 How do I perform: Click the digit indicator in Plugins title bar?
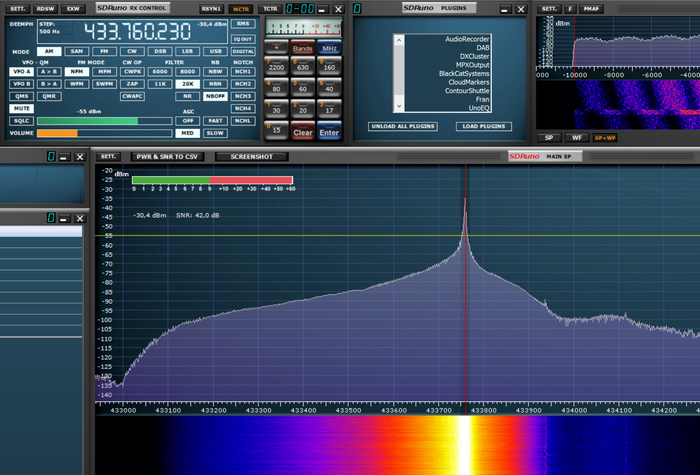357,8
